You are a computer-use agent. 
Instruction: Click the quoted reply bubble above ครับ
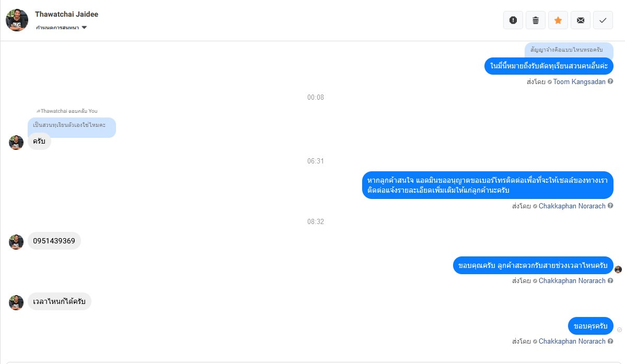[72, 127]
